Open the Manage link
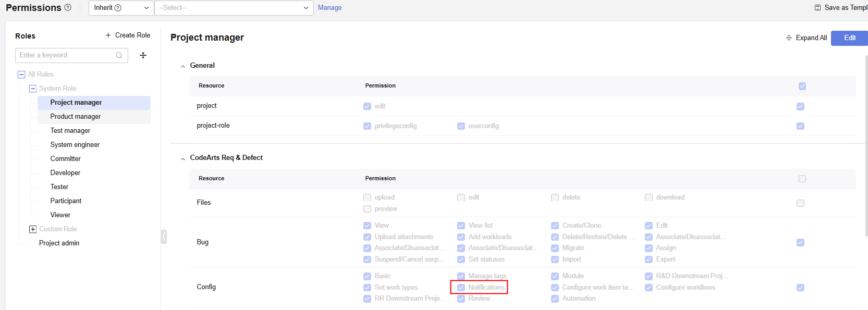 329,8
